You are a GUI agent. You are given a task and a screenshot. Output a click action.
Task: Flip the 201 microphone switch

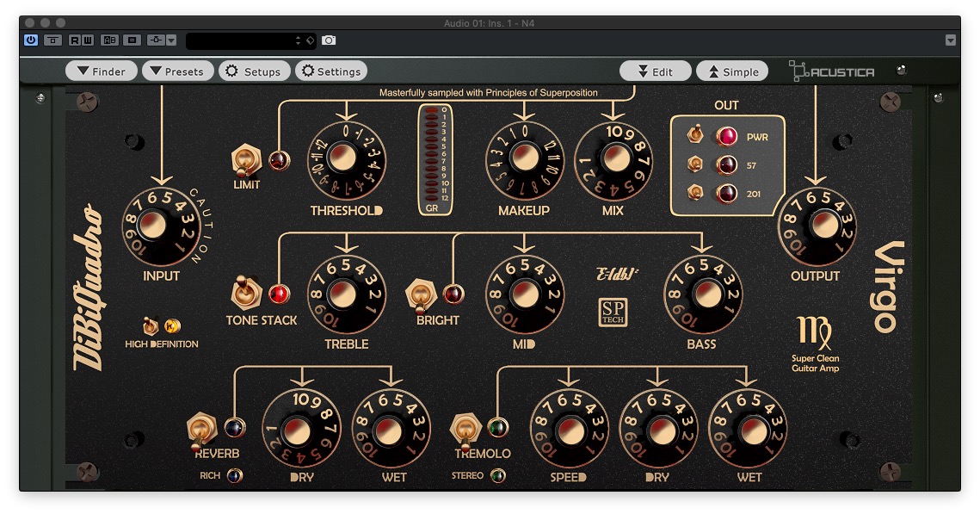(x=695, y=193)
